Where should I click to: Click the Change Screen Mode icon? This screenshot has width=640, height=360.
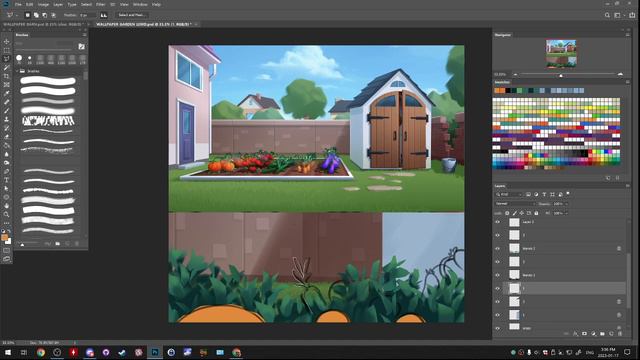click(7, 259)
